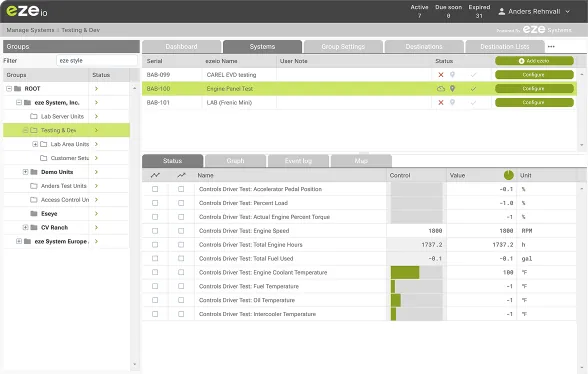Click the Add ezeio button

coord(534,61)
